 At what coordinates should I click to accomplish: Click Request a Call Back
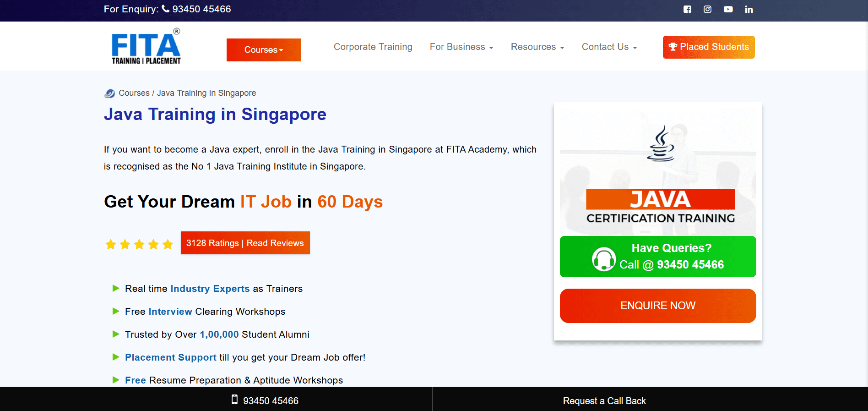coord(604,401)
